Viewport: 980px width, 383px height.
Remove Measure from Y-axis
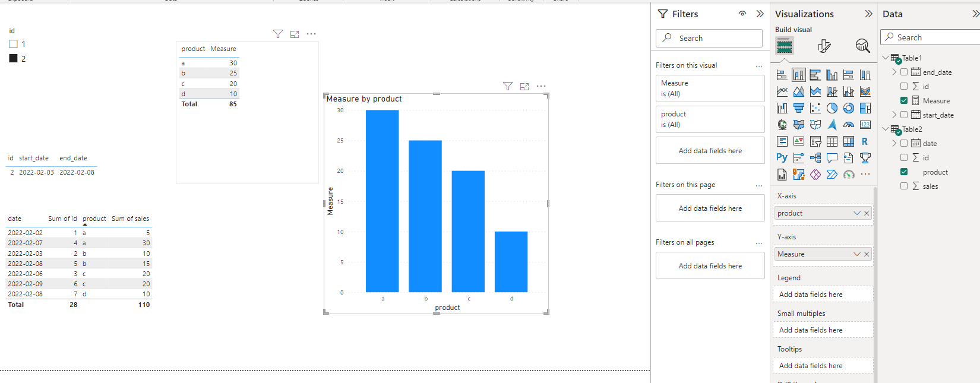[867, 254]
